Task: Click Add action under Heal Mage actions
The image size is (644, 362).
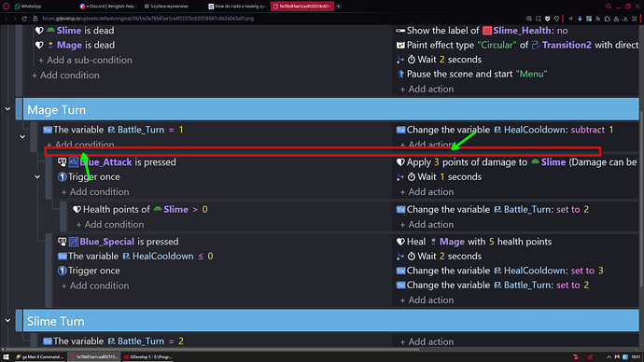Action: [427, 300]
